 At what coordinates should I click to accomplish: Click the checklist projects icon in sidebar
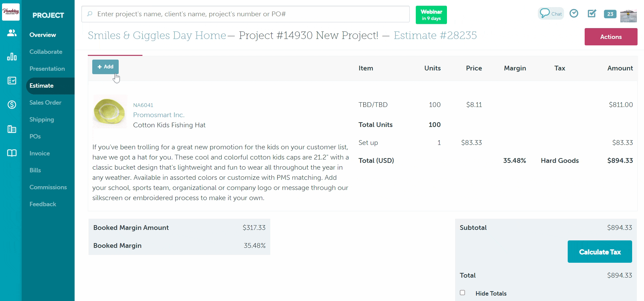(x=12, y=81)
